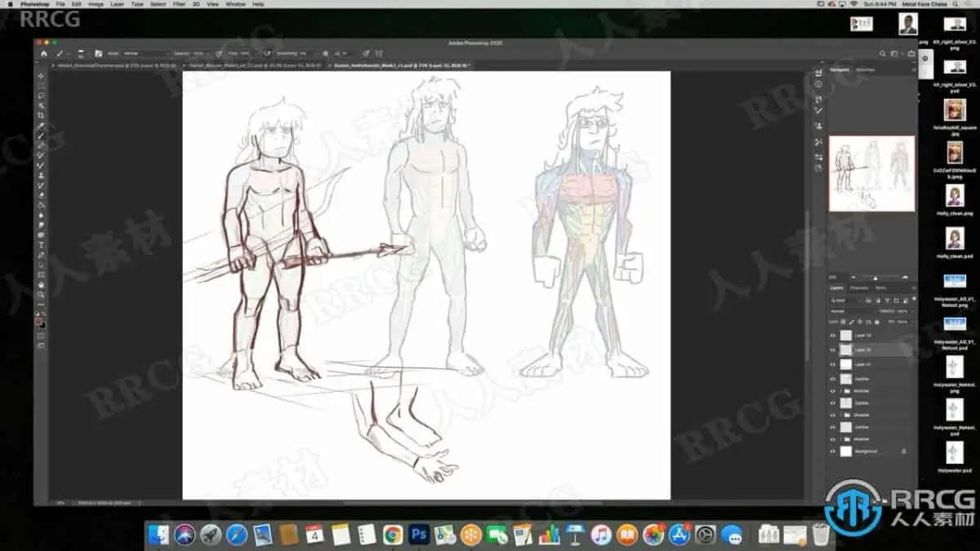This screenshot has height=551, width=980.
Task: Select the Crop tool
Action: pos(41,115)
